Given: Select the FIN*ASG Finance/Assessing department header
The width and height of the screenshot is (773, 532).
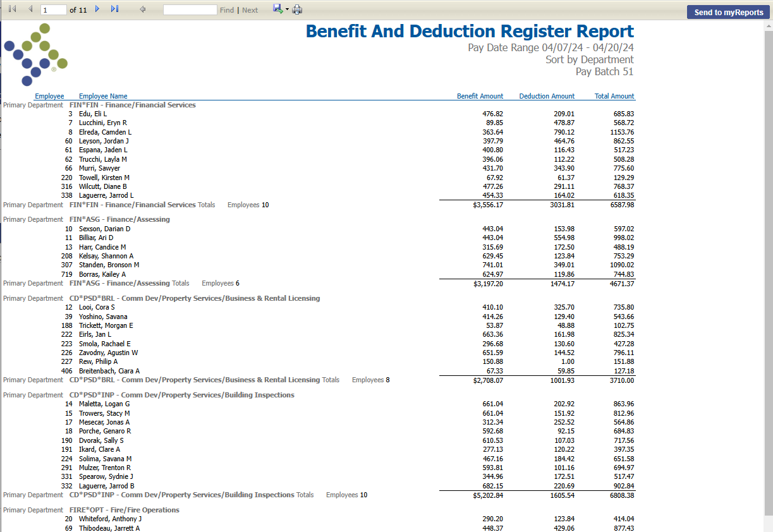Looking at the screenshot, I should [x=119, y=219].
